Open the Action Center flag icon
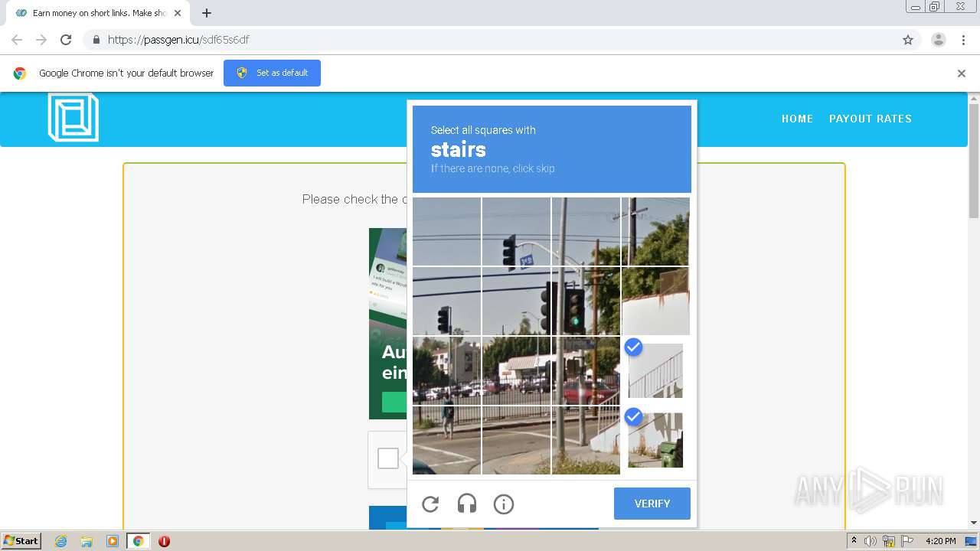 [x=907, y=541]
